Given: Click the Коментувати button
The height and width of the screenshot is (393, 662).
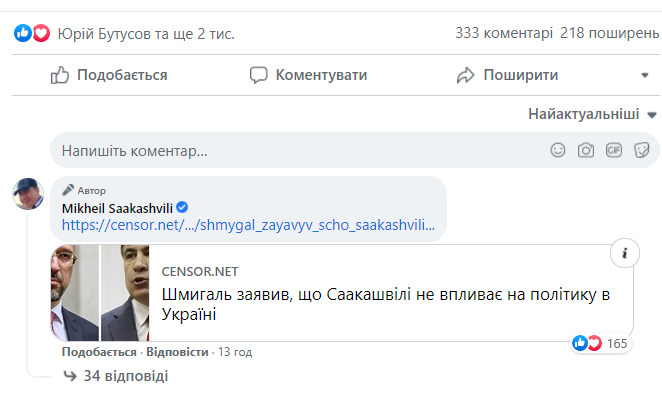Looking at the screenshot, I should click(x=308, y=75).
